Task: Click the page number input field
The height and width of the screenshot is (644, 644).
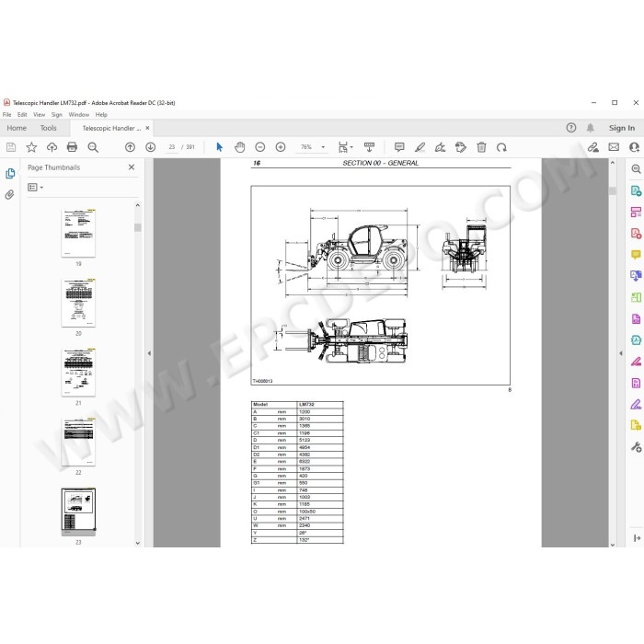Action: click(x=172, y=147)
